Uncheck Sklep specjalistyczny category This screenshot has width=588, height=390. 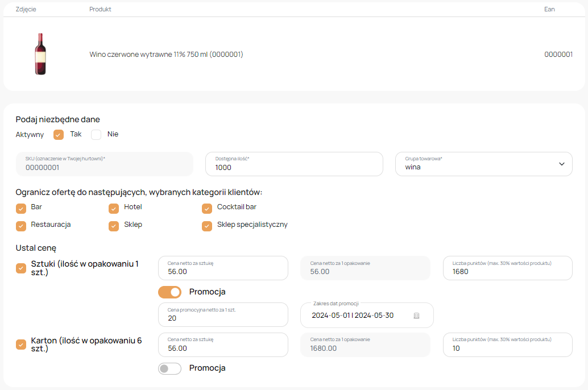pyautogui.click(x=207, y=226)
